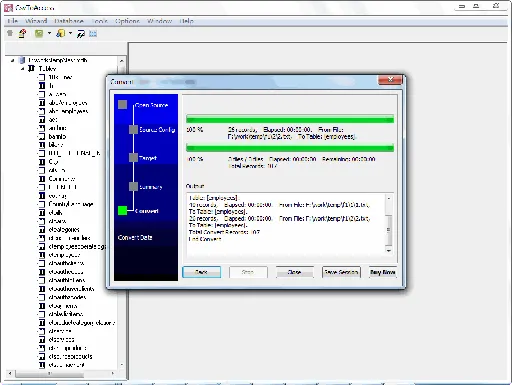The height and width of the screenshot is (385, 512).
Task: Click the "Convert Data" caption in the blue panel
Action: 135,237
